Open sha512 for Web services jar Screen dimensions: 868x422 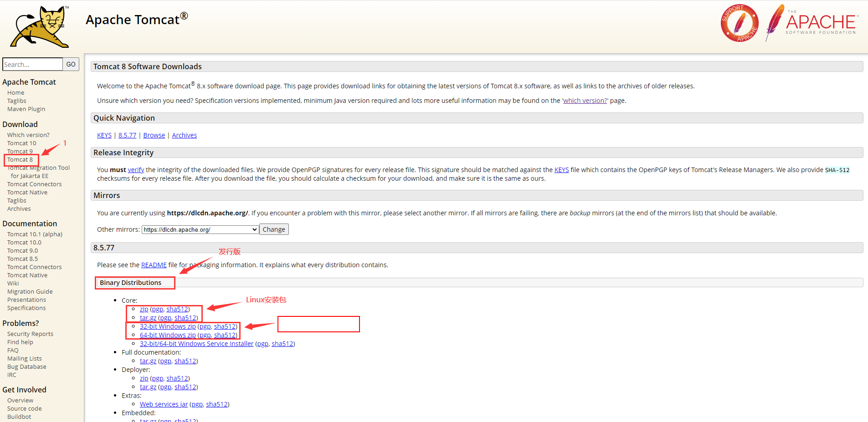point(217,404)
